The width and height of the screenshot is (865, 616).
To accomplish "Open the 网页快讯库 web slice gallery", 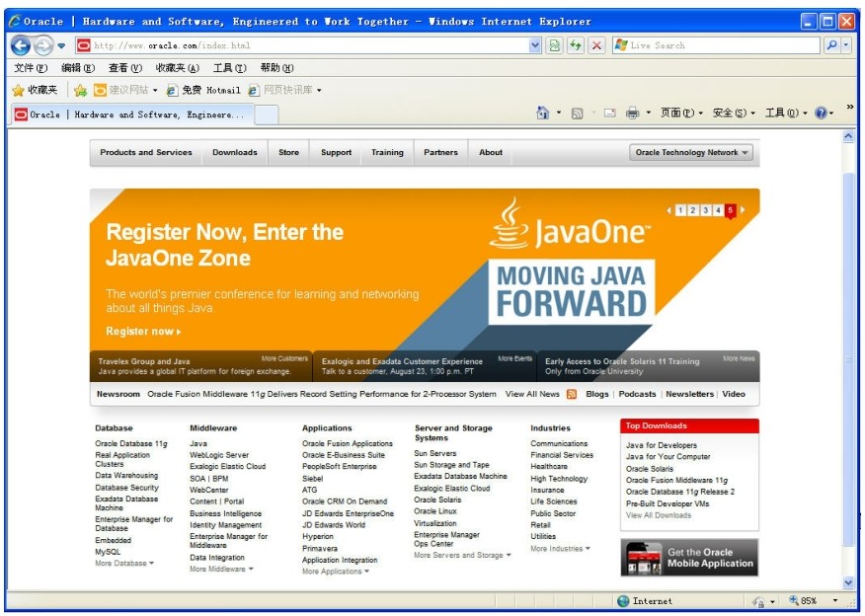I will coord(284,90).
